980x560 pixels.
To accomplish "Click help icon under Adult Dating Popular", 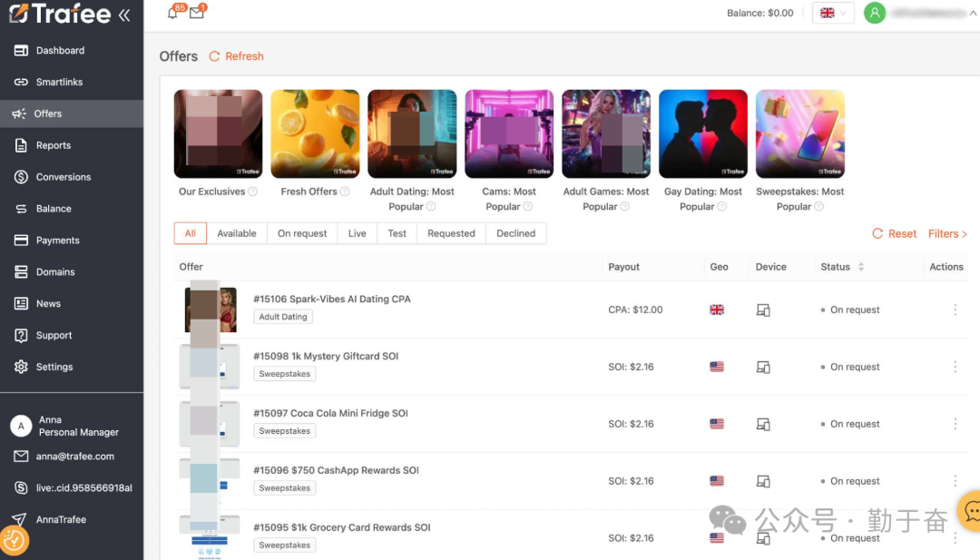I will pos(431,207).
